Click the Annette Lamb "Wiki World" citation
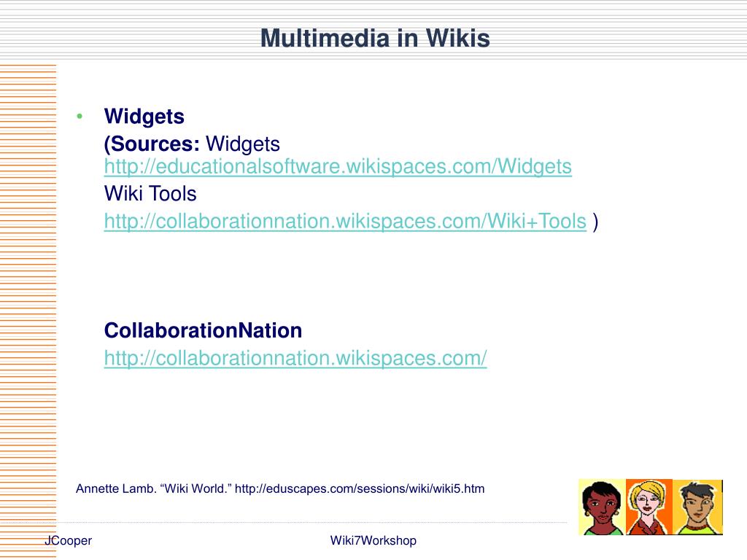This screenshot has height=560, width=747. pyautogui.click(x=280, y=489)
